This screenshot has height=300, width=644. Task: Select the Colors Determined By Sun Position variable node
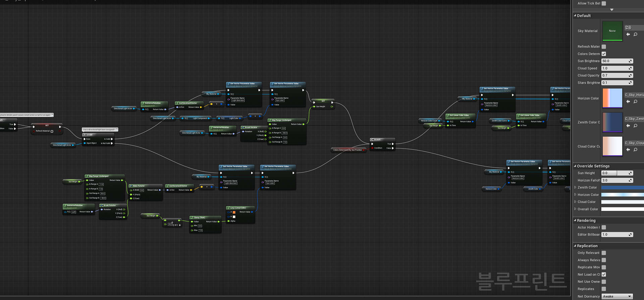(348, 150)
